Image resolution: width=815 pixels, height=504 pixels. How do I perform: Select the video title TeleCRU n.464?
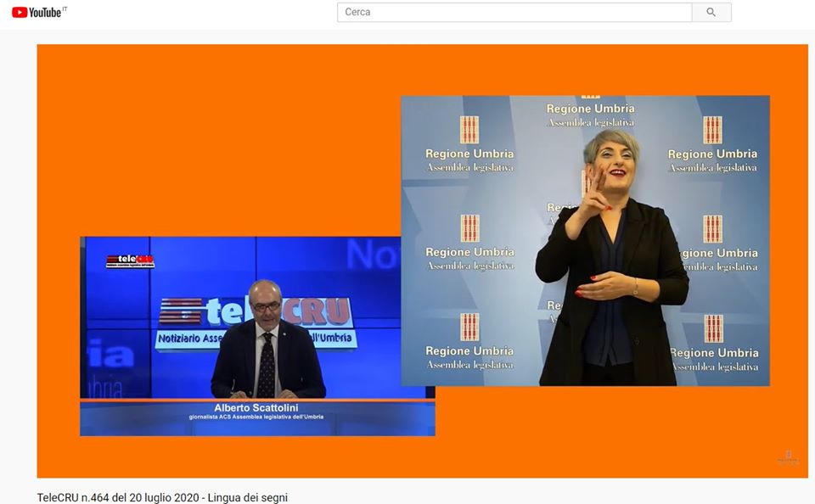[162, 497]
